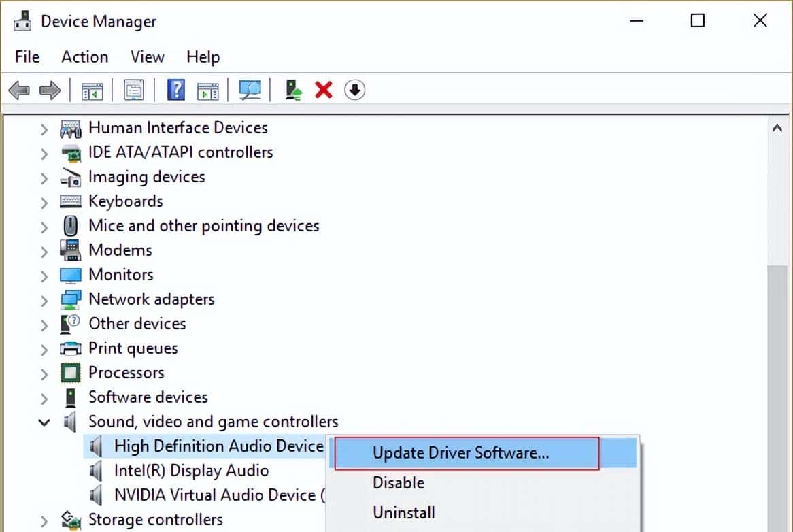Click the down-arrow Disable toolbar icon
Screen dimensions: 793x532
point(354,90)
